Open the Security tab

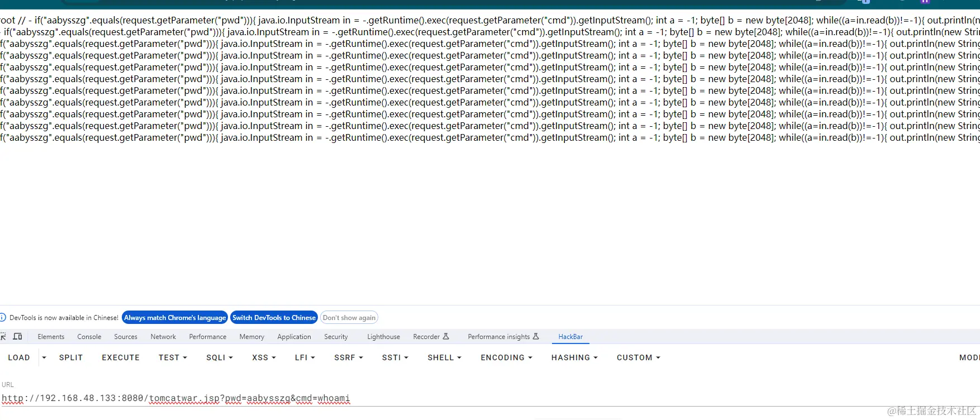[336, 337]
